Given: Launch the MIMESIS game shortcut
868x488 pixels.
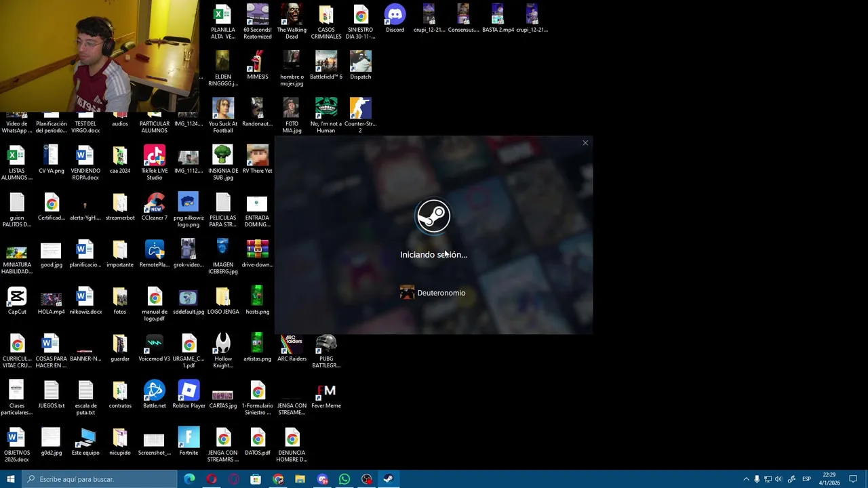Looking at the screenshot, I should point(257,66).
